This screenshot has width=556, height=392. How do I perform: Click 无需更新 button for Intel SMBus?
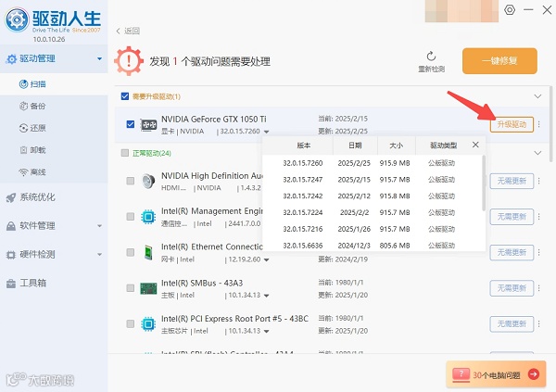point(512,288)
